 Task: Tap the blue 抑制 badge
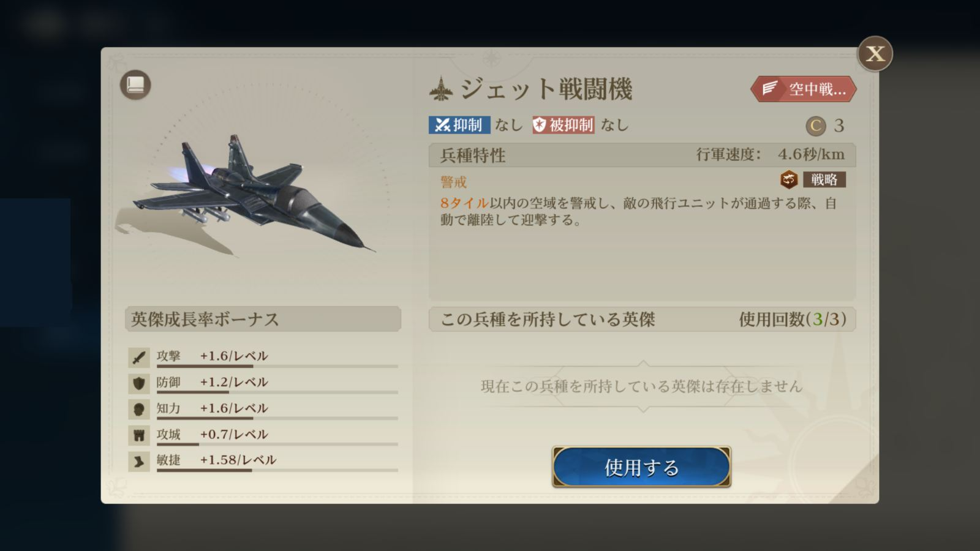pos(459,125)
